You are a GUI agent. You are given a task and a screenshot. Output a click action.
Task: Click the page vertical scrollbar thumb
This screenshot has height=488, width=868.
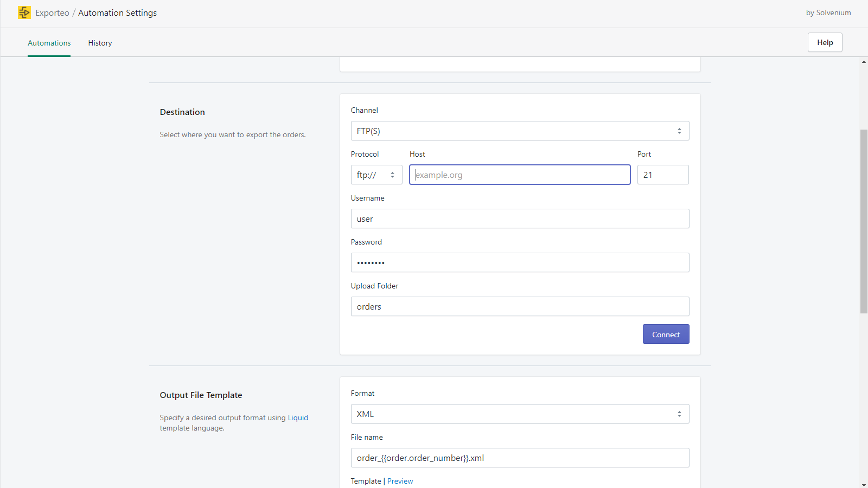864,221
